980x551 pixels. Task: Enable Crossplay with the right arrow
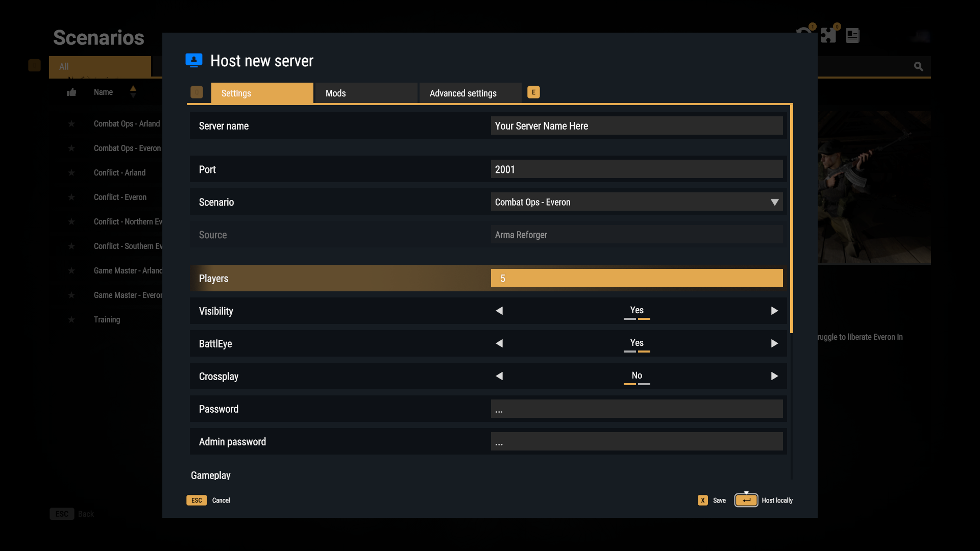click(774, 376)
